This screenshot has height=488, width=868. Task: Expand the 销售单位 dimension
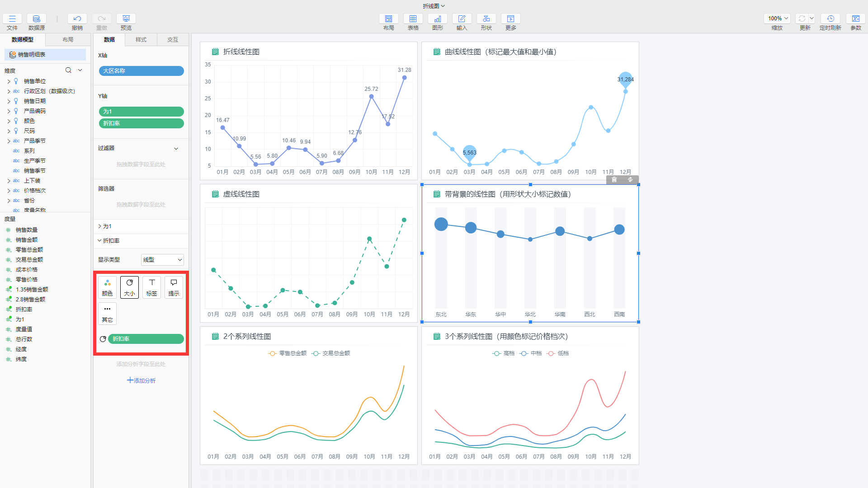point(8,81)
